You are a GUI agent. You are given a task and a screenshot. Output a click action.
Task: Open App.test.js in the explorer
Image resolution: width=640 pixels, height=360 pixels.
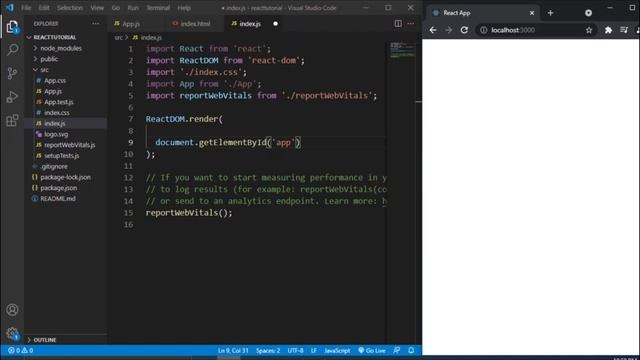(x=58, y=102)
